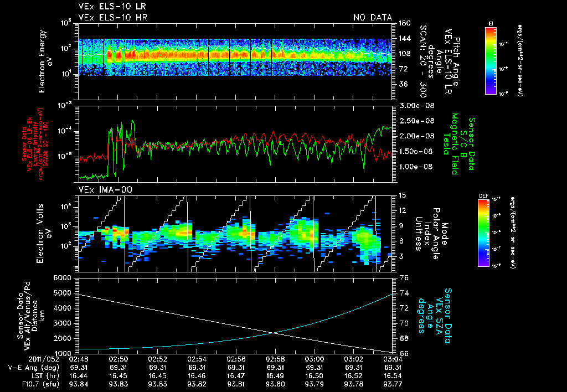
Task: Click the El color scale bar
Action: [491, 60]
